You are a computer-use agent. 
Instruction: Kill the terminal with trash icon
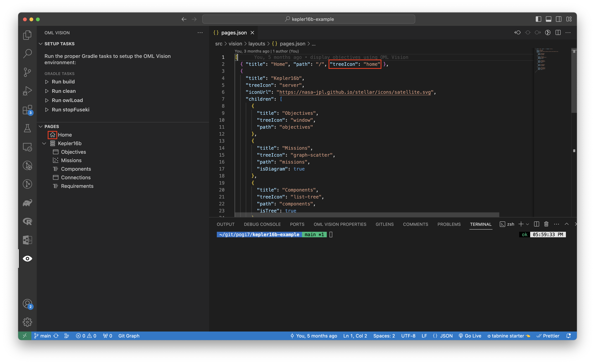(546, 224)
